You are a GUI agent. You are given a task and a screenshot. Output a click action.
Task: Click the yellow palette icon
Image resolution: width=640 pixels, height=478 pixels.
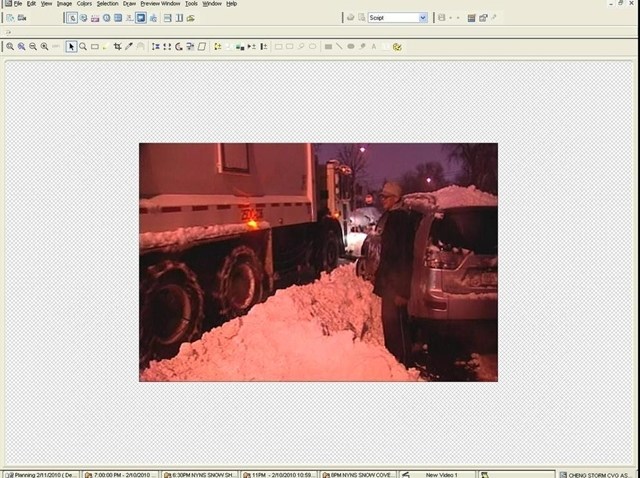[397, 47]
